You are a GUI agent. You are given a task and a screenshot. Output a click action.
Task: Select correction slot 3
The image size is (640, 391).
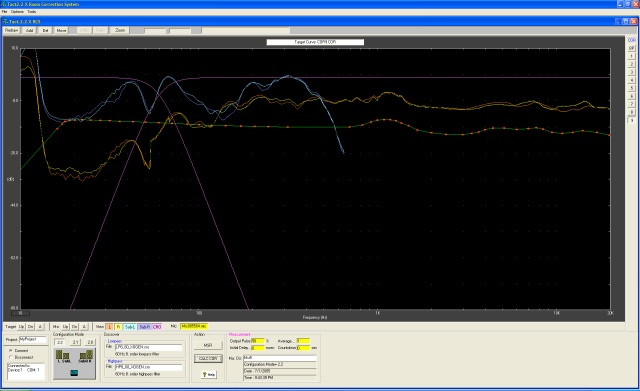pos(631,72)
